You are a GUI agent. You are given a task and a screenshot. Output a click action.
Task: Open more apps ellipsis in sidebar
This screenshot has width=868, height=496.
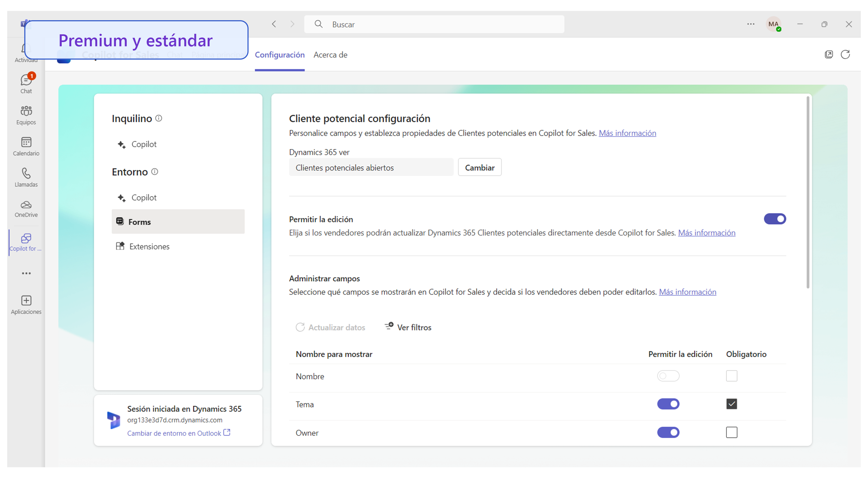[x=26, y=273]
